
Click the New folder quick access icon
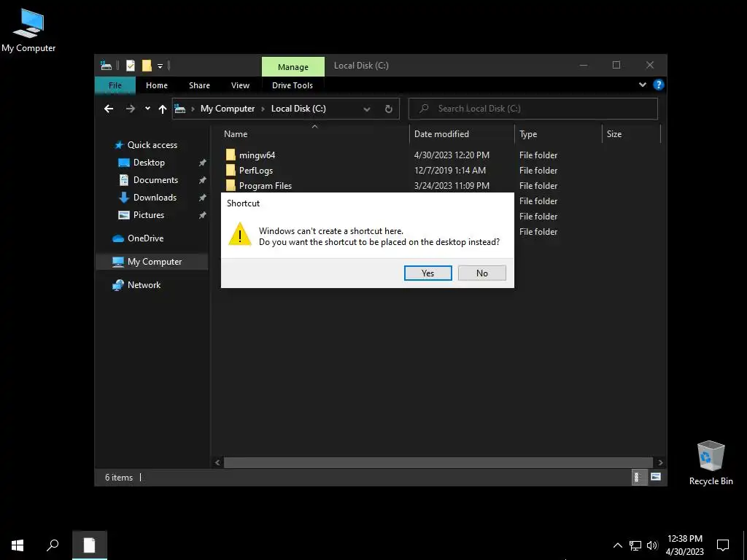[147, 65]
